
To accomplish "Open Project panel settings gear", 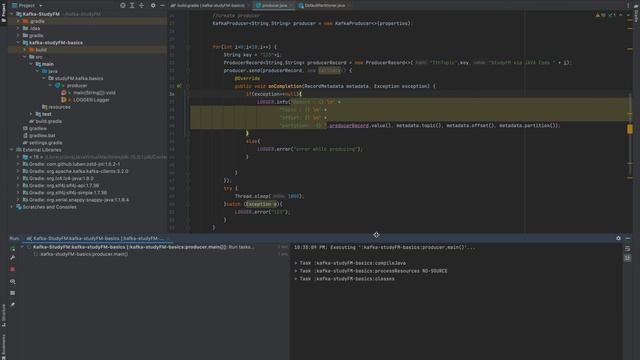I will [153, 5].
